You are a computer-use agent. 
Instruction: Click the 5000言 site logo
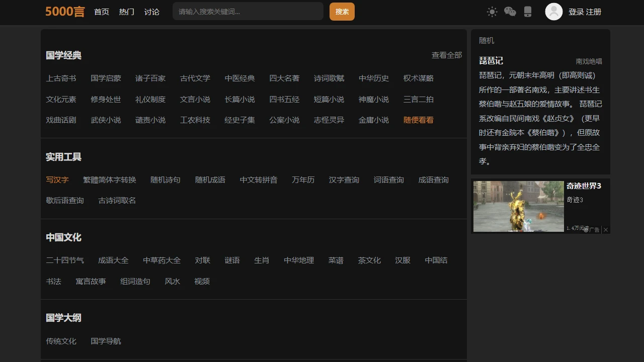[64, 12]
